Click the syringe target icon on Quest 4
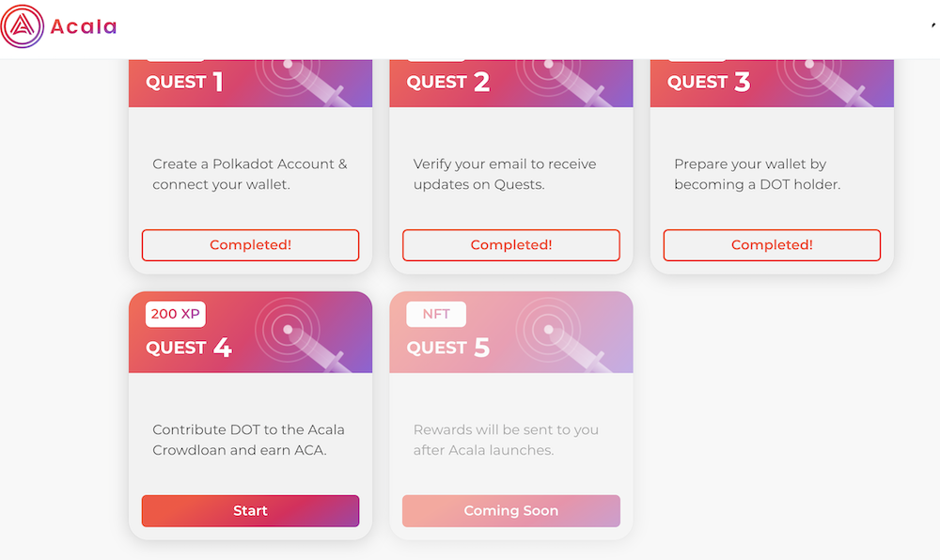940x560 pixels. [302, 334]
